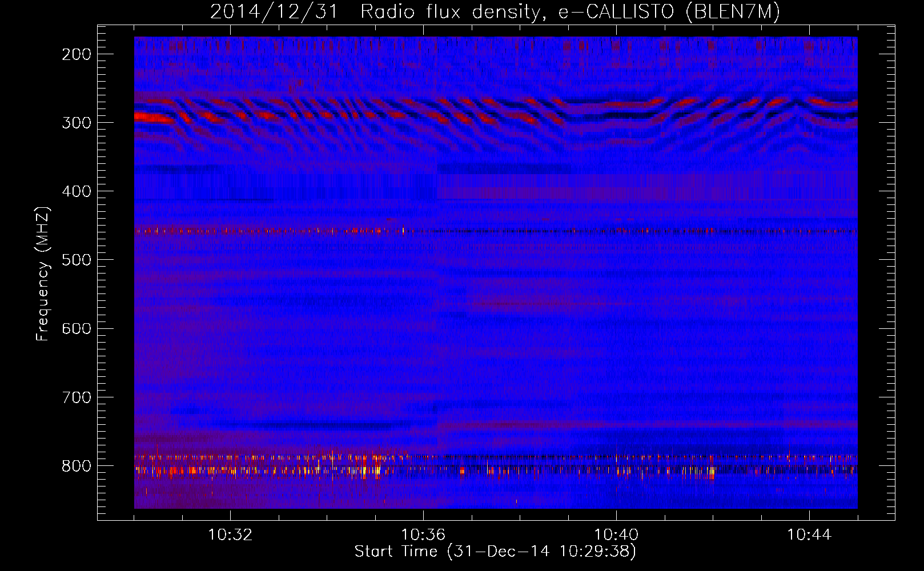Click the 600 frequency tick label
The height and width of the screenshot is (571, 924).
77,328
